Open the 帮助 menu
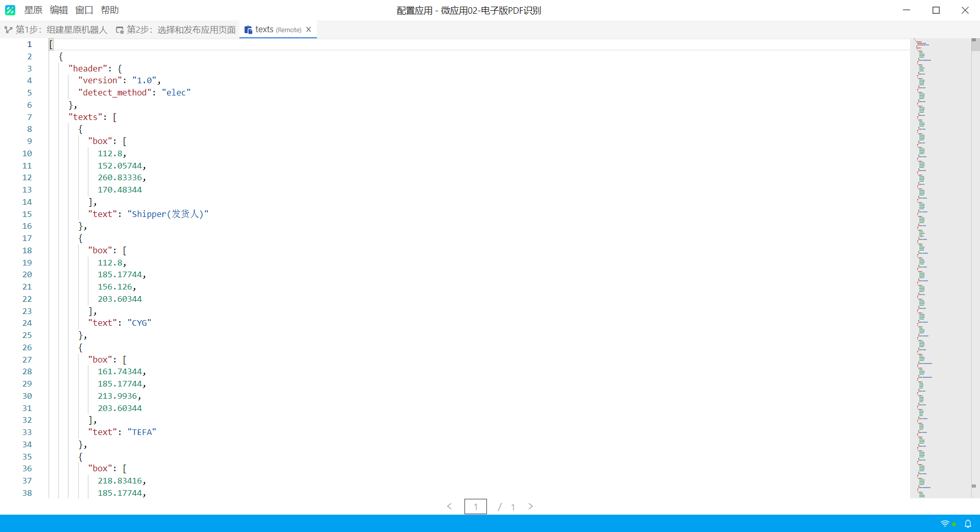 click(x=110, y=10)
